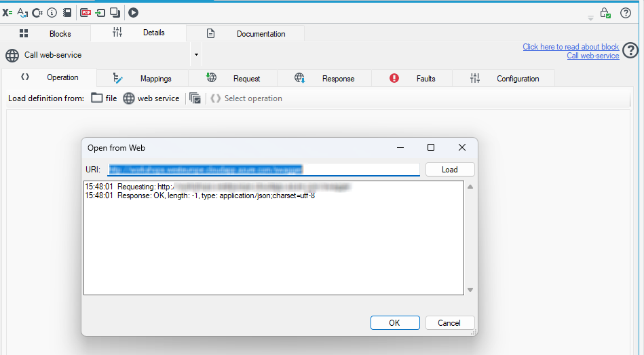Click the red PDF export icon
The width and height of the screenshot is (644, 355).
pos(86,13)
